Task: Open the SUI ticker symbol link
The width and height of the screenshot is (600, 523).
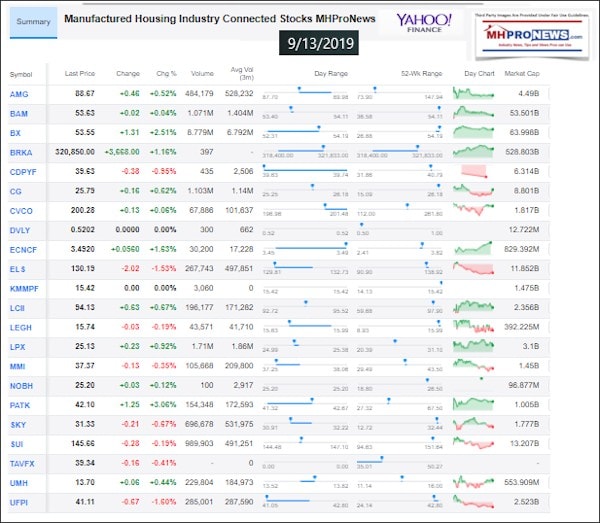Action: point(16,445)
